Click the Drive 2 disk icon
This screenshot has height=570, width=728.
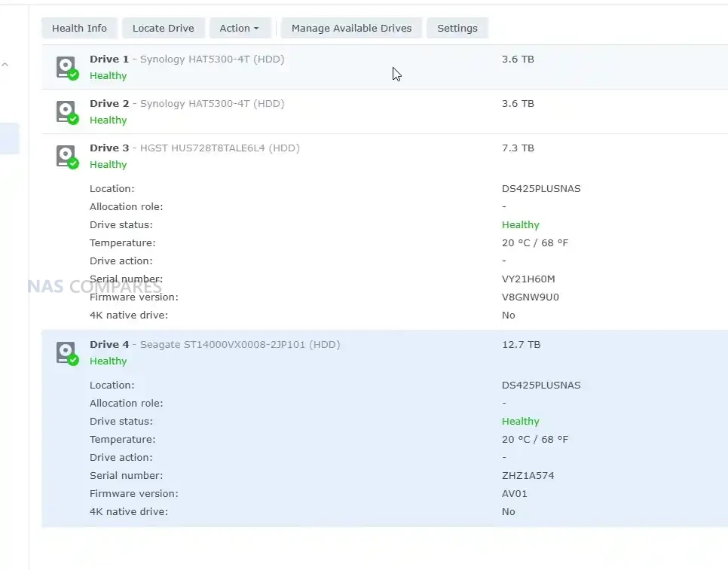pyautogui.click(x=67, y=111)
